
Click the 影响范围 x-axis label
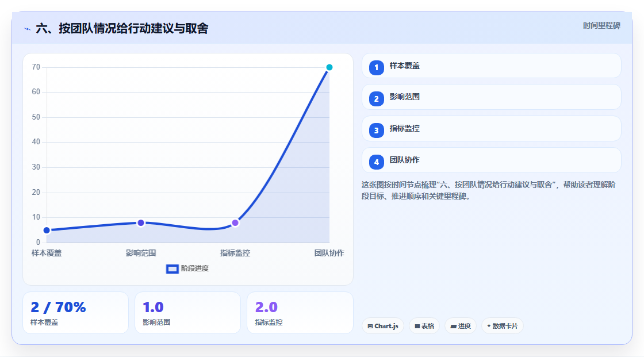pyautogui.click(x=141, y=253)
